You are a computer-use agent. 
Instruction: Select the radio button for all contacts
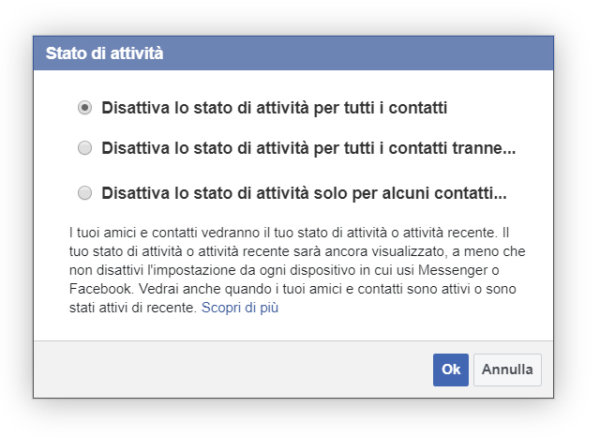(85, 105)
